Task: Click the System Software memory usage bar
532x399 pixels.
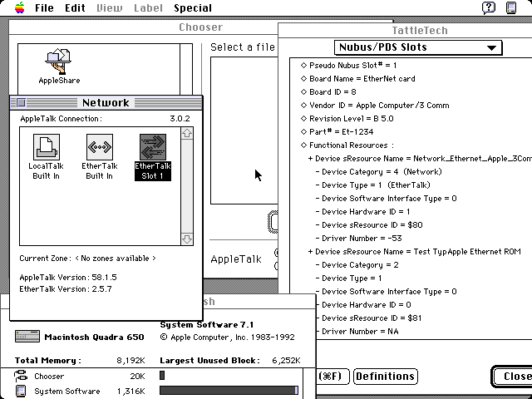Action: point(229,391)
